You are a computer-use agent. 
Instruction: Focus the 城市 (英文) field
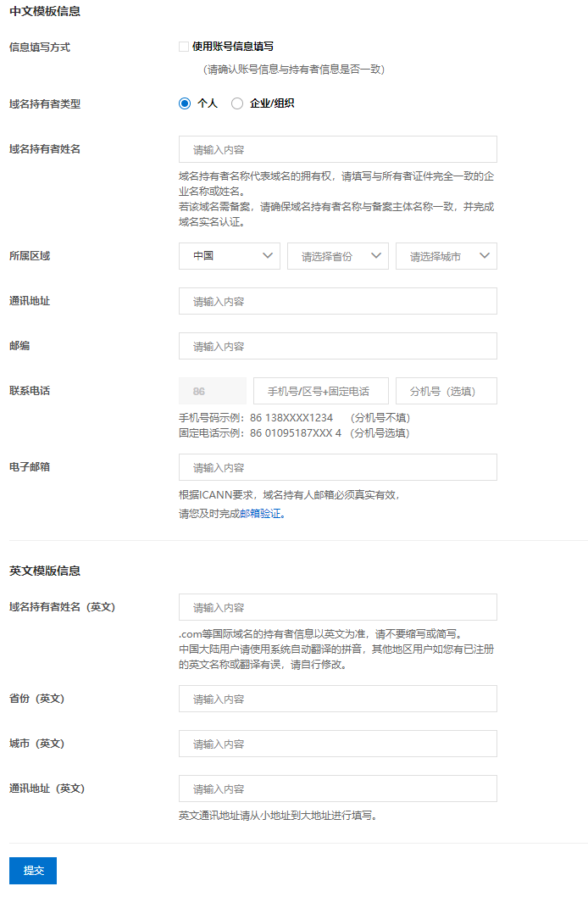click(x=338, y=744)
